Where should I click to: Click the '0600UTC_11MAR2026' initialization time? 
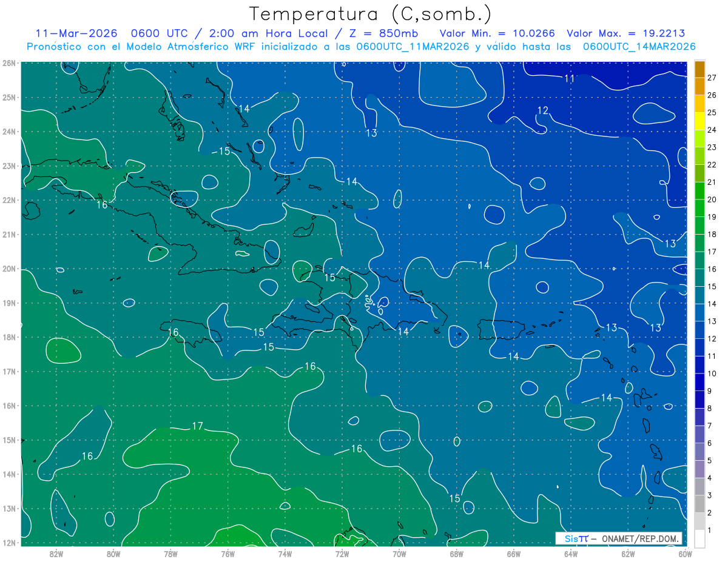413,47
